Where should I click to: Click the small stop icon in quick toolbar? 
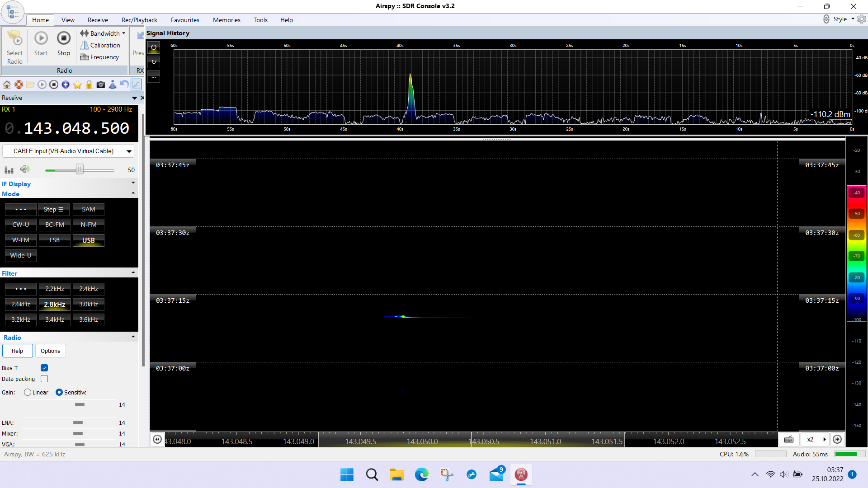click(x=54, y=84)
